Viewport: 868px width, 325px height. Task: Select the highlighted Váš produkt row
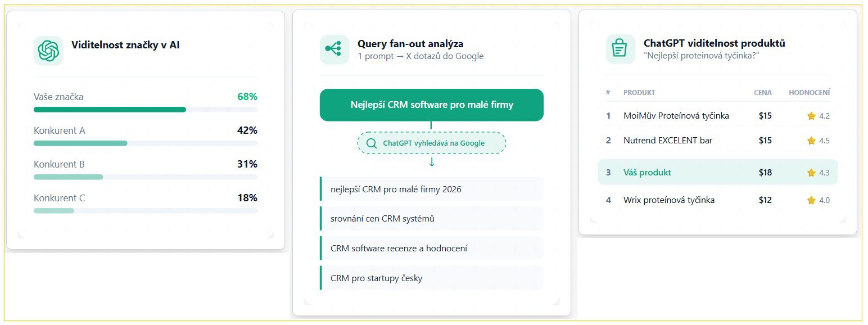pos(717,173)
